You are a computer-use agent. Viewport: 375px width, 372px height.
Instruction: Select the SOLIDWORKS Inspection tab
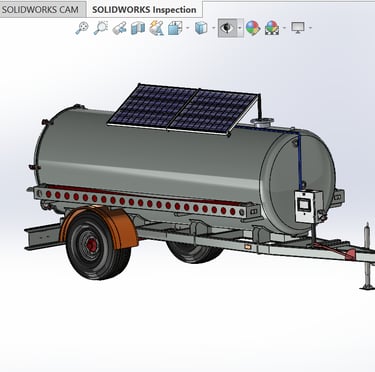144,9
